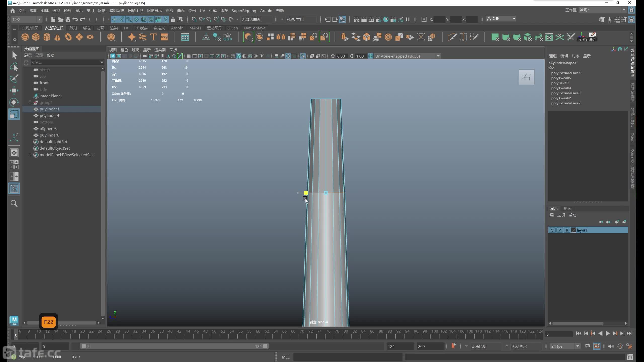Select pSphere3 in the outliner

tap(48, 128)
